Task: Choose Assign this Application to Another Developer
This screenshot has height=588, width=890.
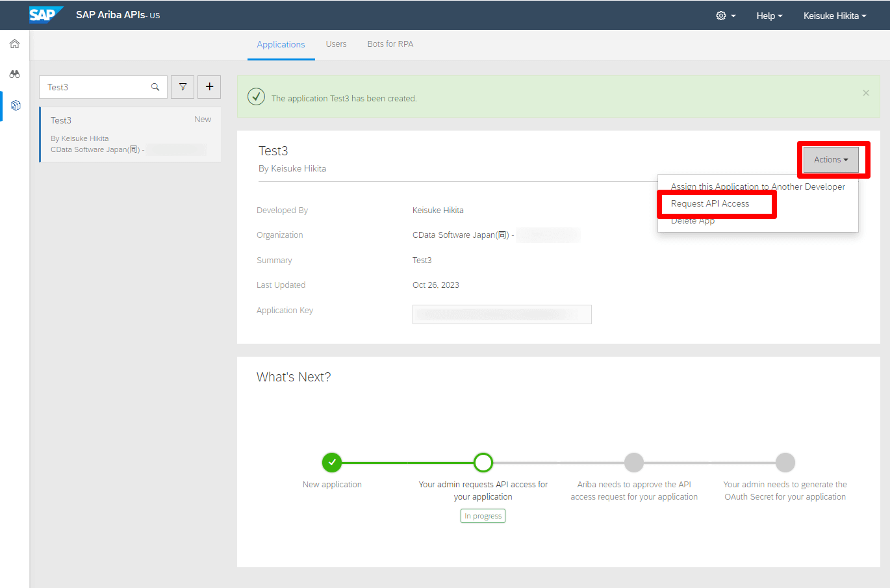Action: (x=758, y=186)
